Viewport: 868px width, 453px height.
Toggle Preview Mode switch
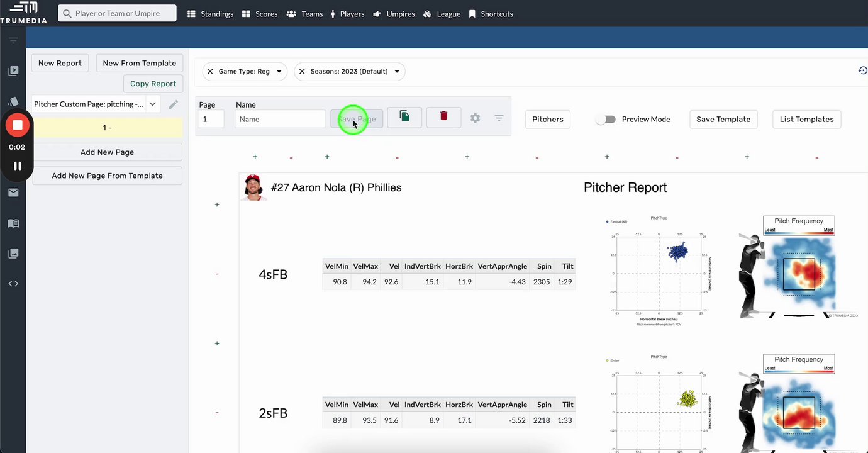(605, 119)
